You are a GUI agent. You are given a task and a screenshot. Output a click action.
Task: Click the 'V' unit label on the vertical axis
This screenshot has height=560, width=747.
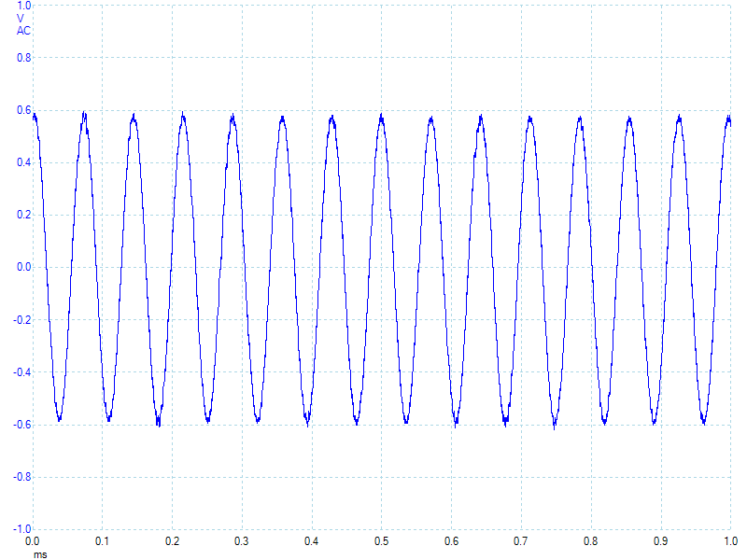pyautogui.click(x=21, y=18)
